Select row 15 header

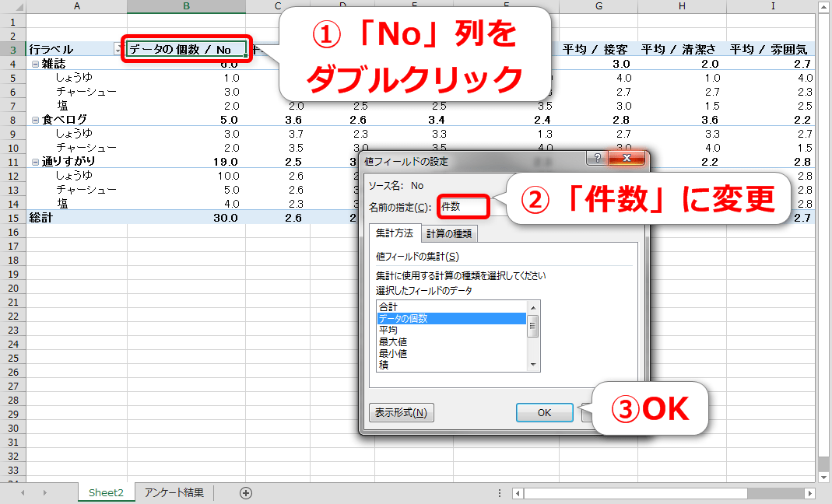point(12,218)
